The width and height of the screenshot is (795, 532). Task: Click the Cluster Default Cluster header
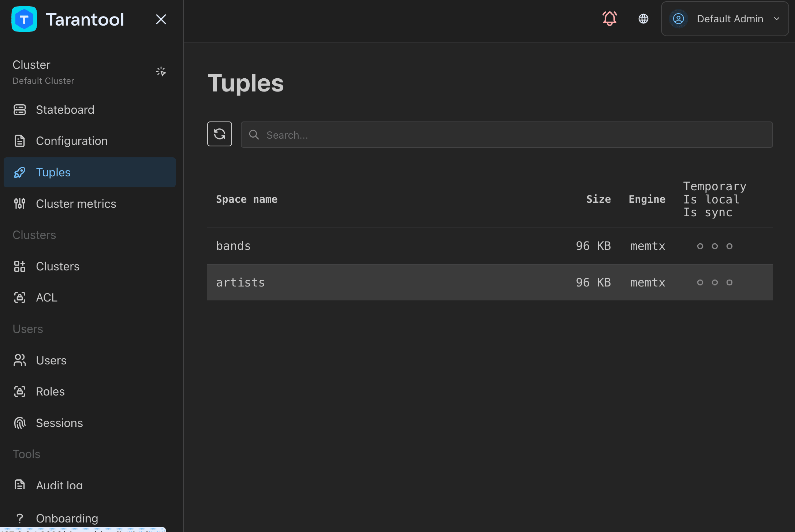click(x=44, y=72)
